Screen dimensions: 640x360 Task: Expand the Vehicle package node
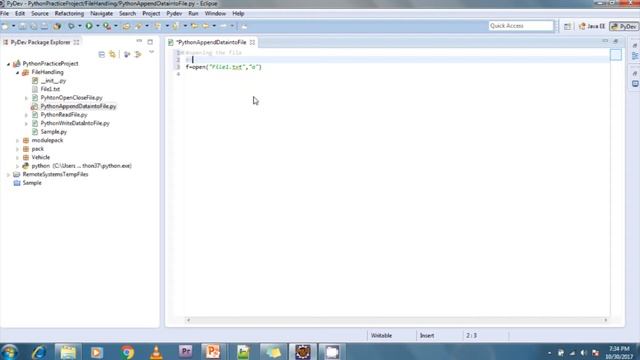coord(17,158)
